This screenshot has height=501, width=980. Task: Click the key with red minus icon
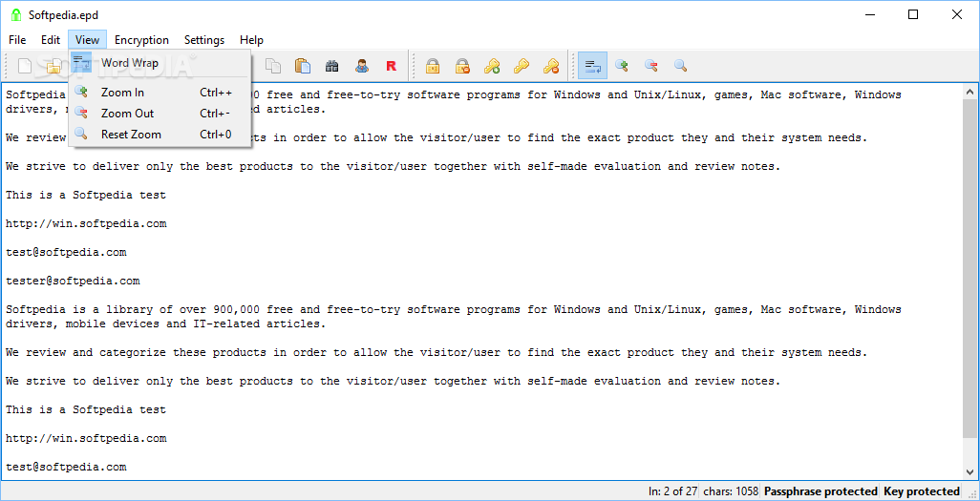pyautogui.click(x=550, y=66)
